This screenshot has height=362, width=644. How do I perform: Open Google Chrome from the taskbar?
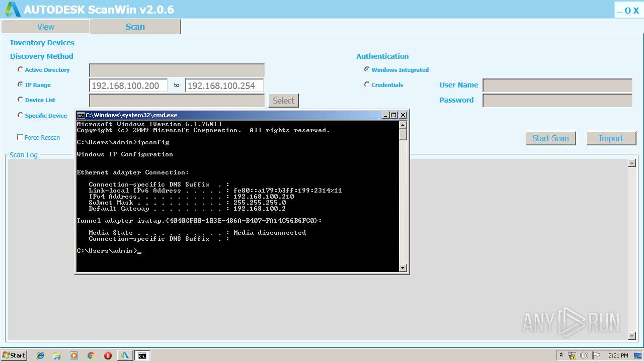point(91,355)
